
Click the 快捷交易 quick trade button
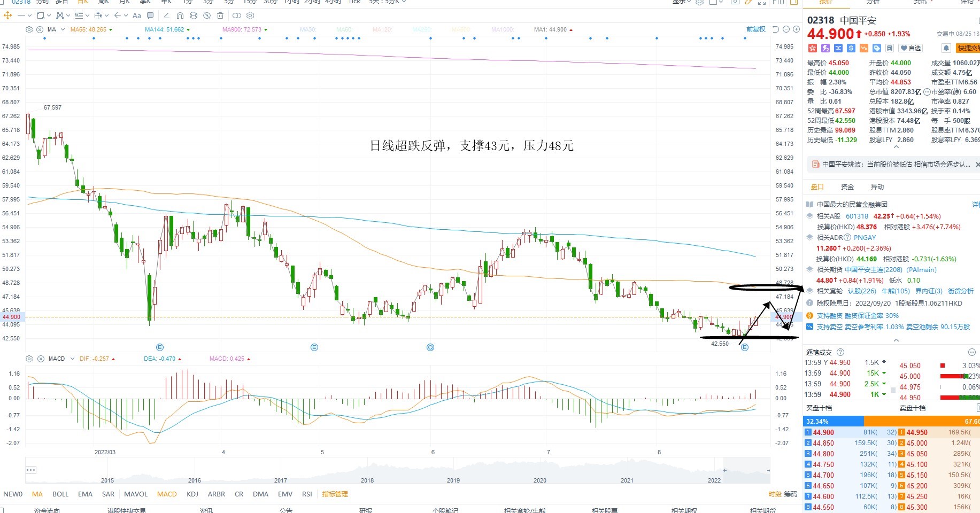click(x=968, y=48)
